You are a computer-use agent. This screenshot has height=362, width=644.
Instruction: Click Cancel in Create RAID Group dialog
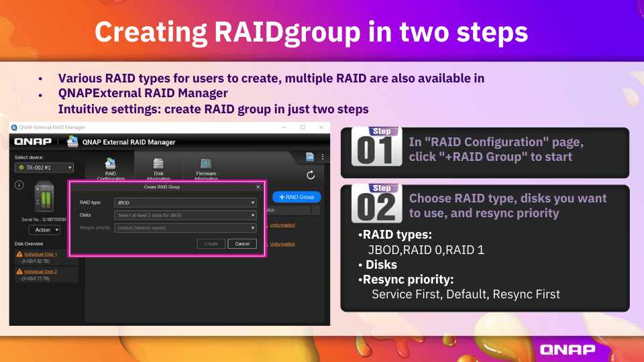coord(242,244)
